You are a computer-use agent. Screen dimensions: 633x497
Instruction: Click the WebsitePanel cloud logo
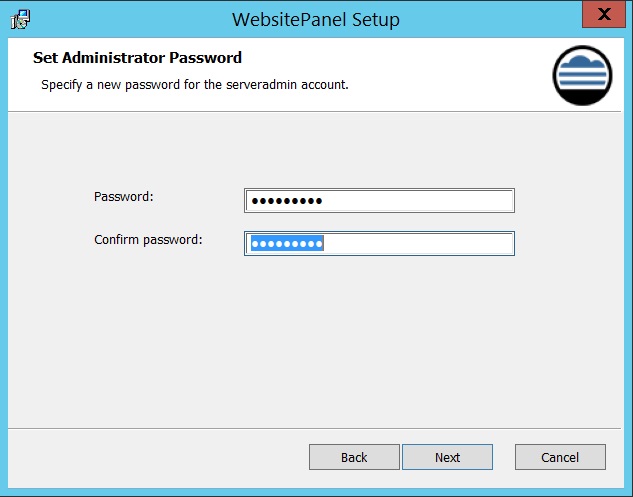[x=582, y=75]
